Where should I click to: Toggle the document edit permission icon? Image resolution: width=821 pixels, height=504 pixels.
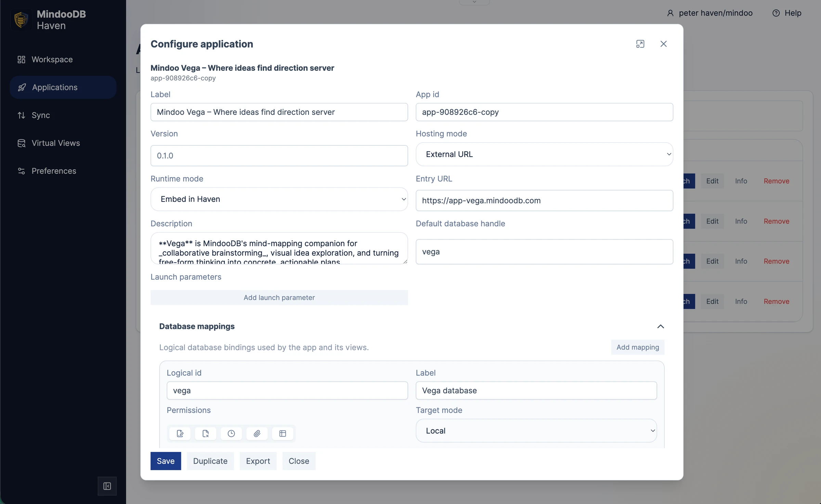(180, 433)
